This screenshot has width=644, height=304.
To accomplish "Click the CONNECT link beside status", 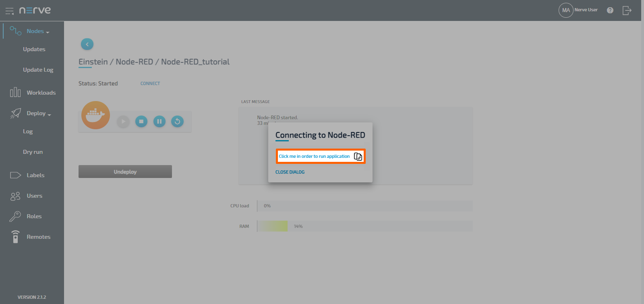I will coord(150,83).
